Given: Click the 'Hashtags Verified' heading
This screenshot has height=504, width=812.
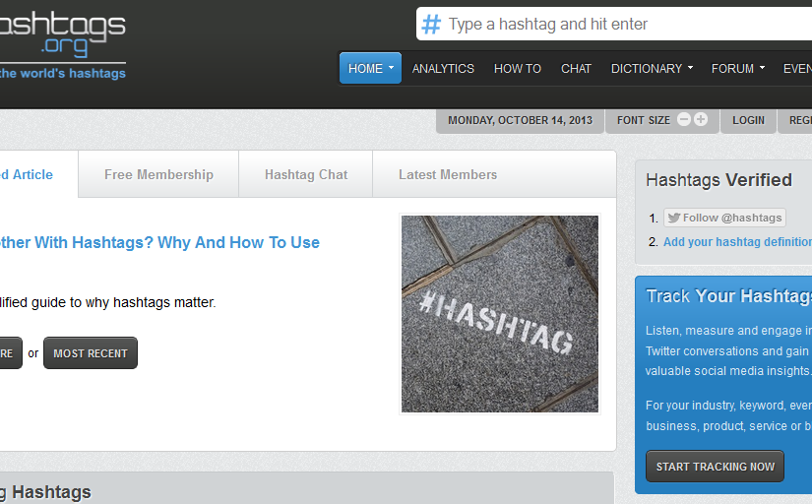Looking at the screenshot, I should (x=718, y=180).
